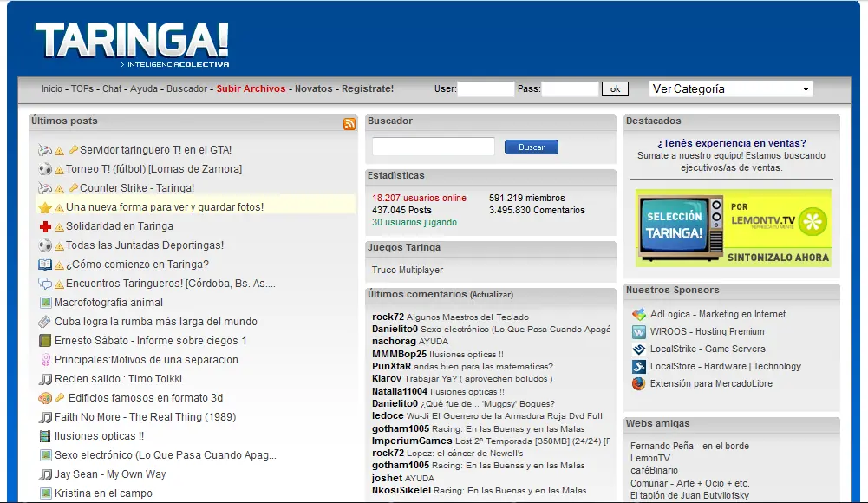This screenshot has width=868, height=503.
Task: Click gamepad icon beside Servidor taringuero post
Action: point(45,150)
